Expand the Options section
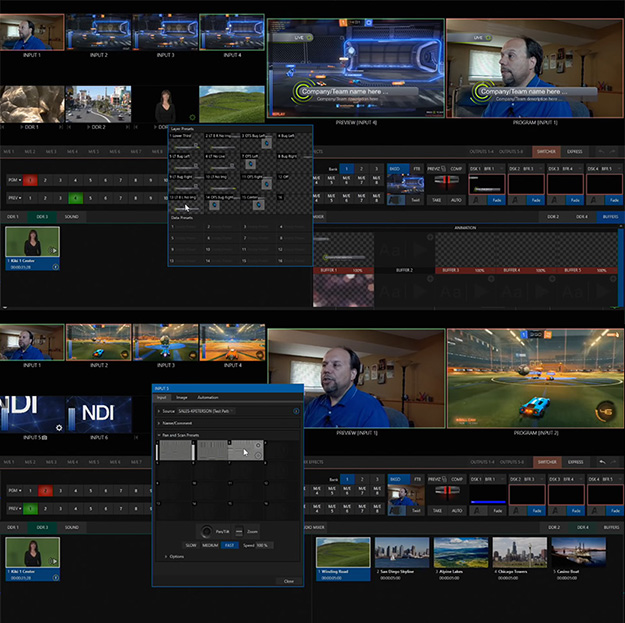The width and height of the screenshot is (625, 623). (x=176, y=556)
